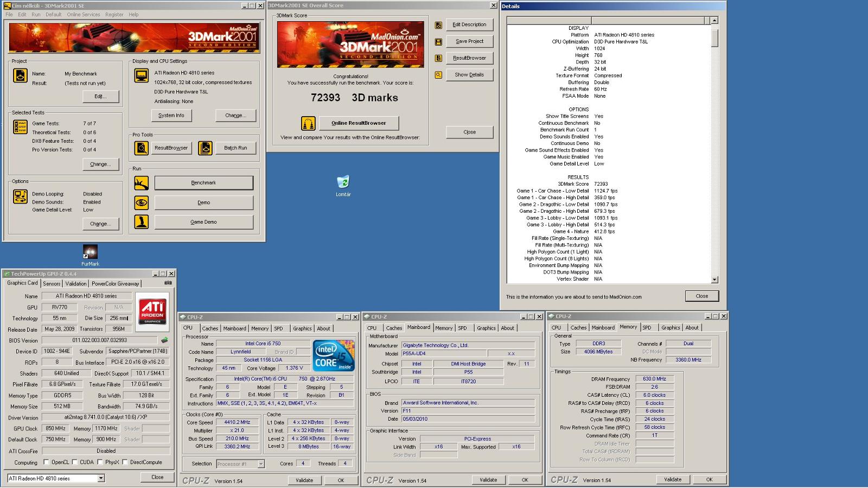The width and height of the screenshot is (868, 488).
Task: Click the GPU-Z Name field
Action: [x=86, y=296]
